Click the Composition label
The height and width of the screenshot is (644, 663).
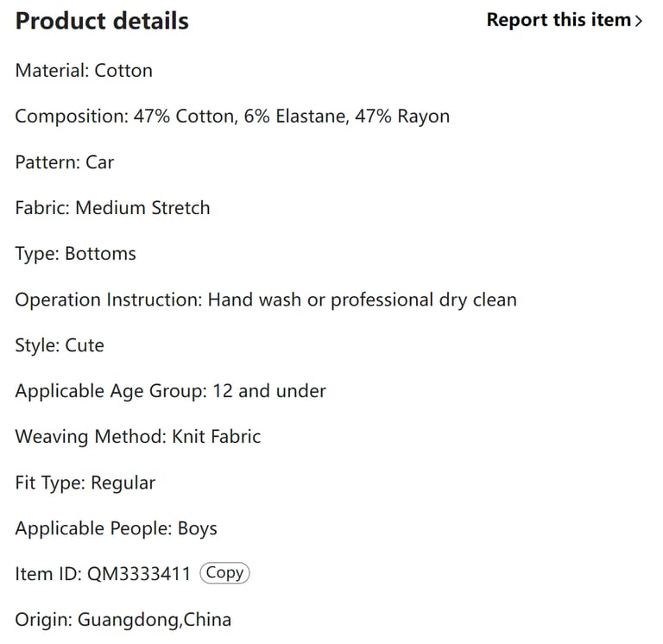coord(71,117)
